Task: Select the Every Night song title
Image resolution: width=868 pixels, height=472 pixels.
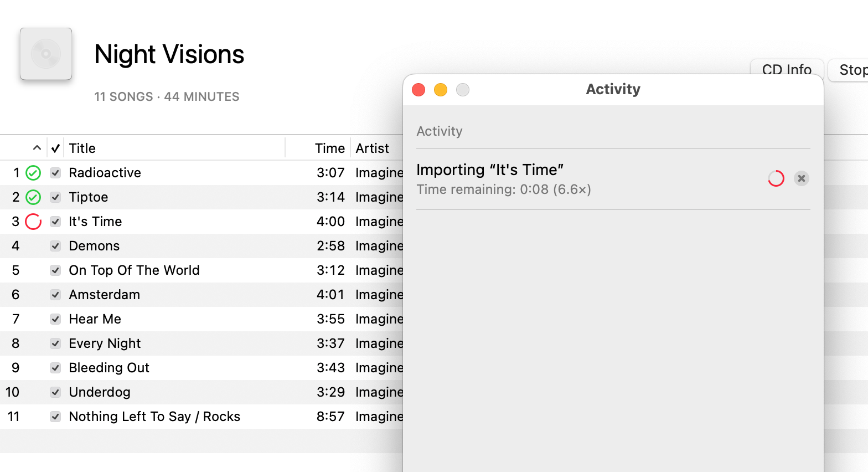Action: (x=105, y=343)
